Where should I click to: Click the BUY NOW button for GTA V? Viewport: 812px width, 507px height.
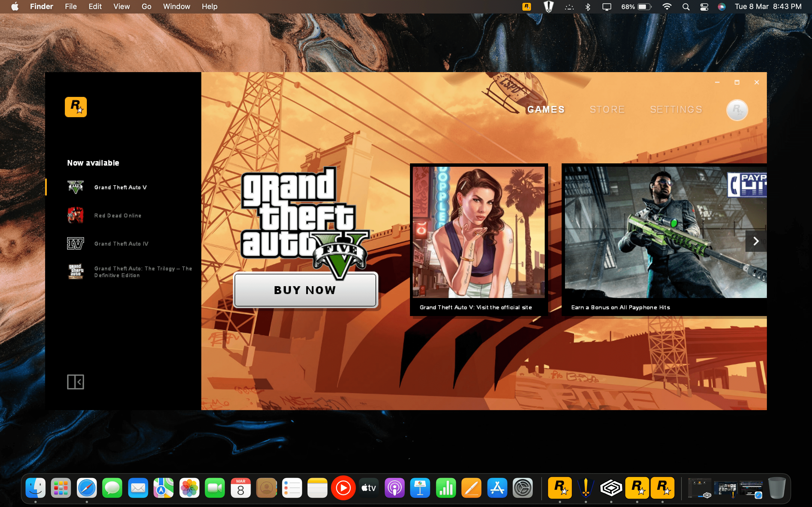tap(305, 290)
